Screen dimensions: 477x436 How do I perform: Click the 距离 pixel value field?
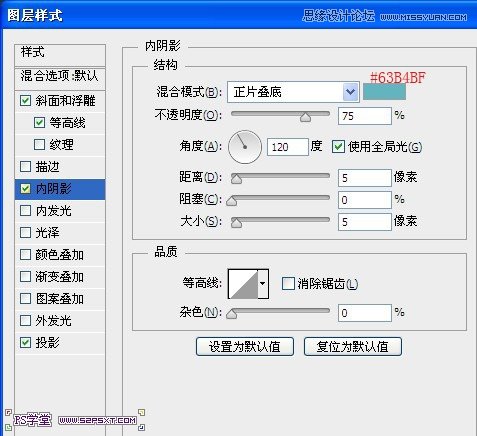[x=365, y=178]
